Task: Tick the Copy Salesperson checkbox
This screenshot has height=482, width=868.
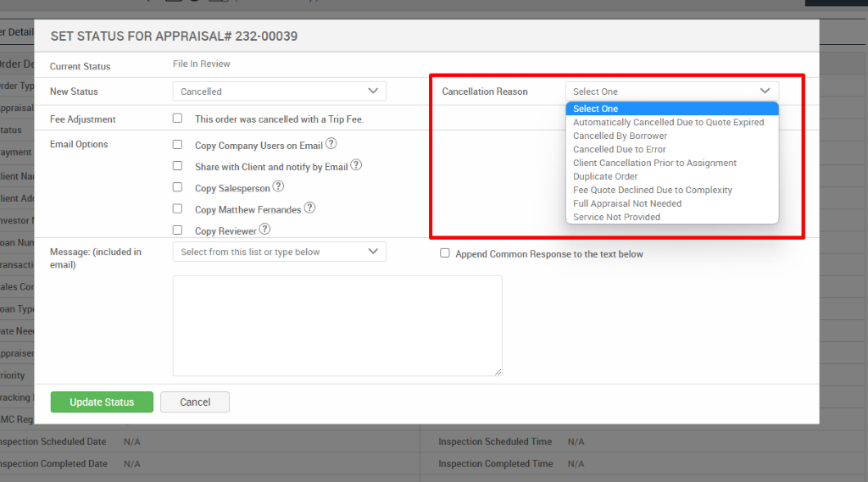Action: click(x=177, y=187)
